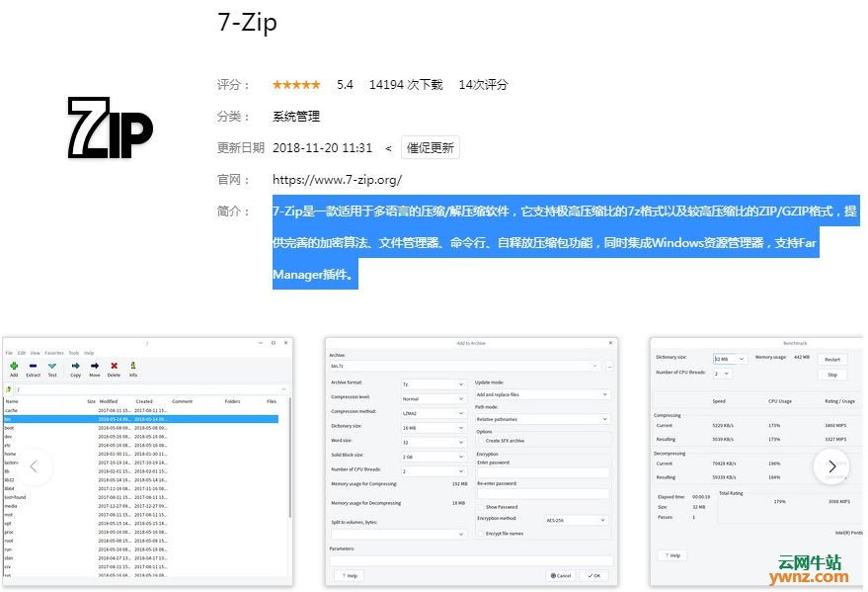Click the 系统管理 category text

point(296,117)
